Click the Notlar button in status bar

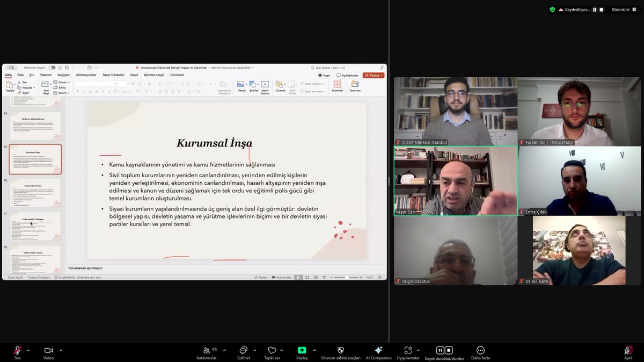[x=261, y=278]
